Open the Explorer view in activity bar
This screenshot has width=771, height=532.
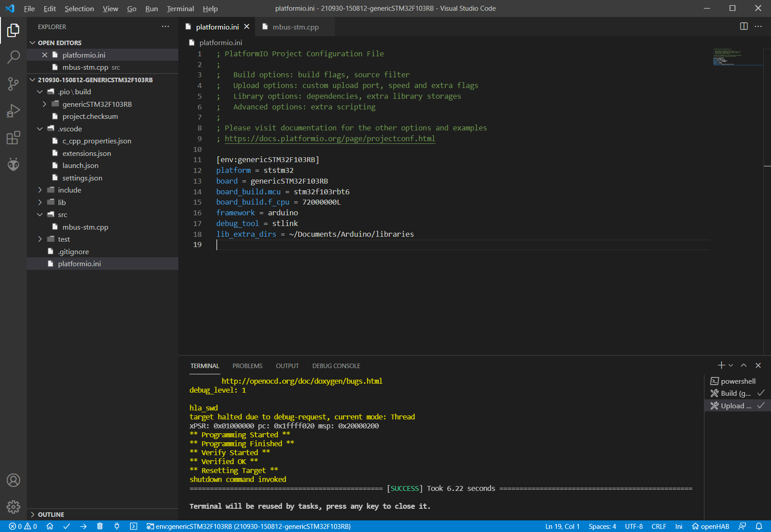[13, 30]
